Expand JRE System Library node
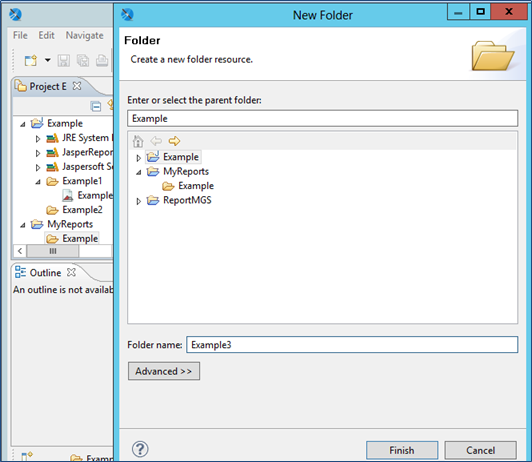This screenshot has width=532, height=462. (38, 138)
